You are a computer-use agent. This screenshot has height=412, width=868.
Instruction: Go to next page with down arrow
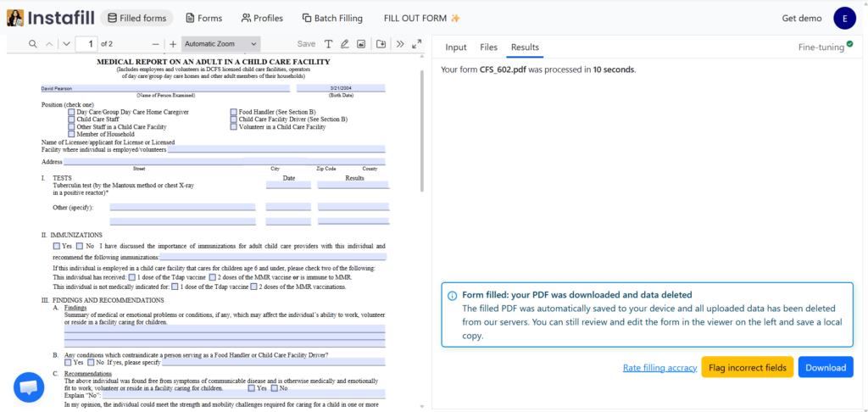coord(66,44)
